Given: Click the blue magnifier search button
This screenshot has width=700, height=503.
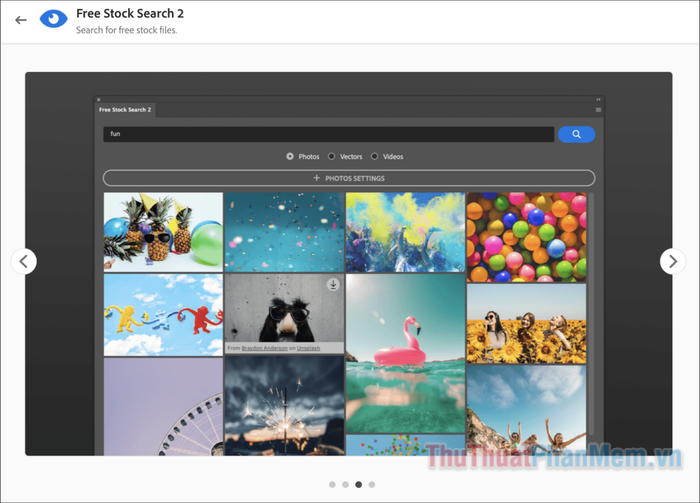Looking at the screenshot, I should click(576, 134).
